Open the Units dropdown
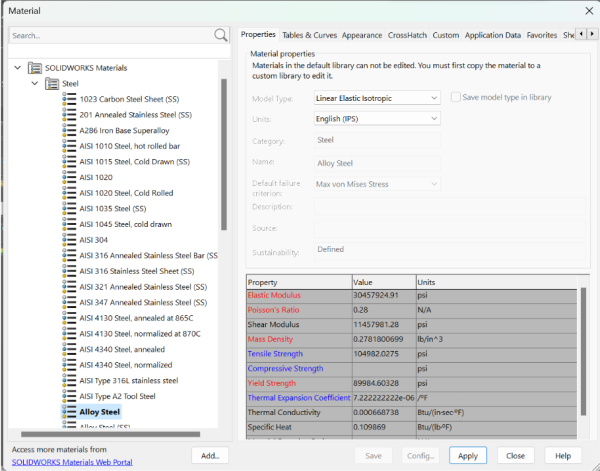The image size is (600, 471). 377,118
